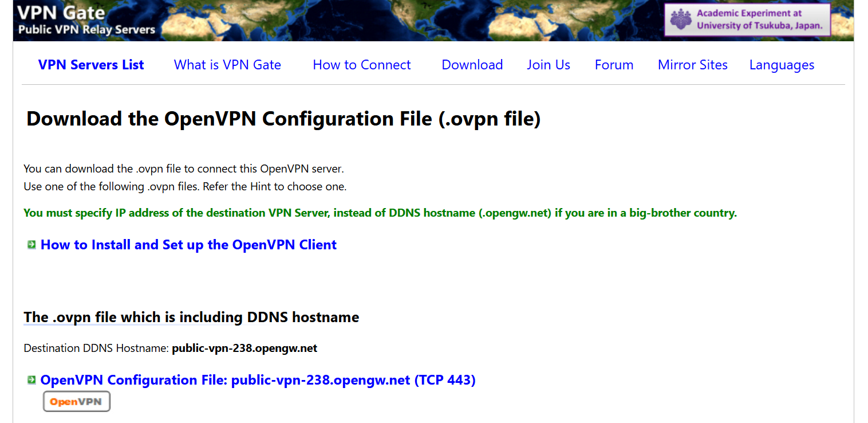This screenshot has width=868, height=423.
Task: Open the Mirror Sites page
Action: tap(692, 65)
